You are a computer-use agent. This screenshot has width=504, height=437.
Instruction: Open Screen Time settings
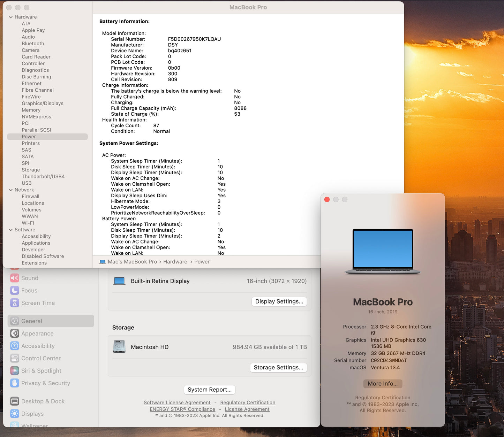(x=37, y=303)
